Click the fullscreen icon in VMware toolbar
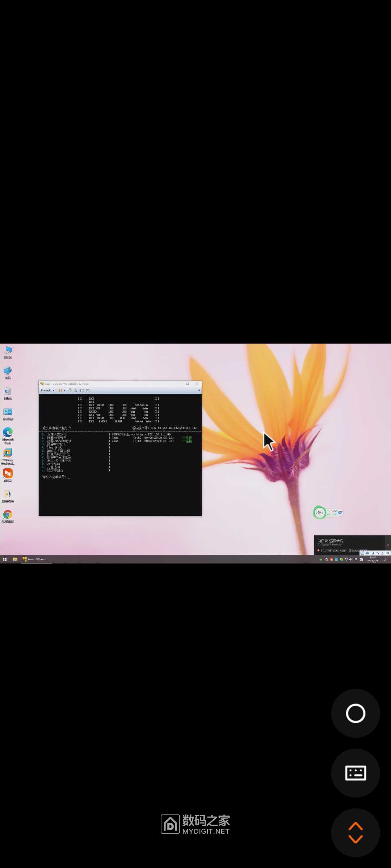The height and width of the screenshot is (868, 391). tap(81, 391)
